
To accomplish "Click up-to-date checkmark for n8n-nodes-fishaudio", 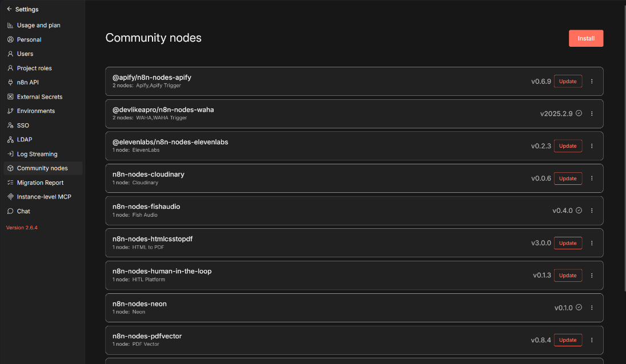I will pos(579,210).
